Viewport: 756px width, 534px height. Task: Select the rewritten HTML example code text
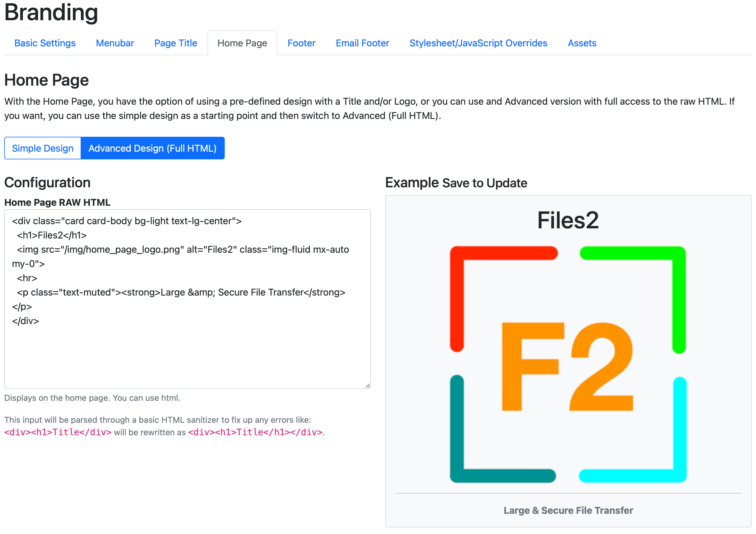[x=255, y=432]
